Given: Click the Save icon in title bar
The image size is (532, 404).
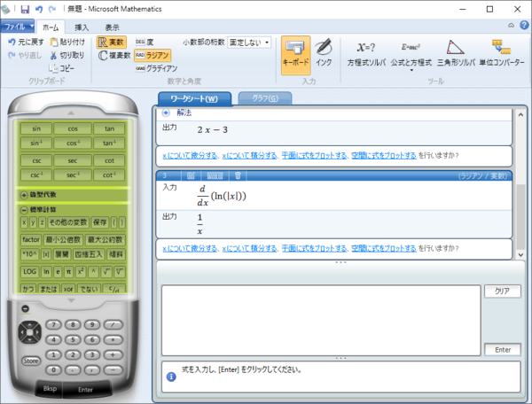Looking at the screenshot, I should (25, 9).
